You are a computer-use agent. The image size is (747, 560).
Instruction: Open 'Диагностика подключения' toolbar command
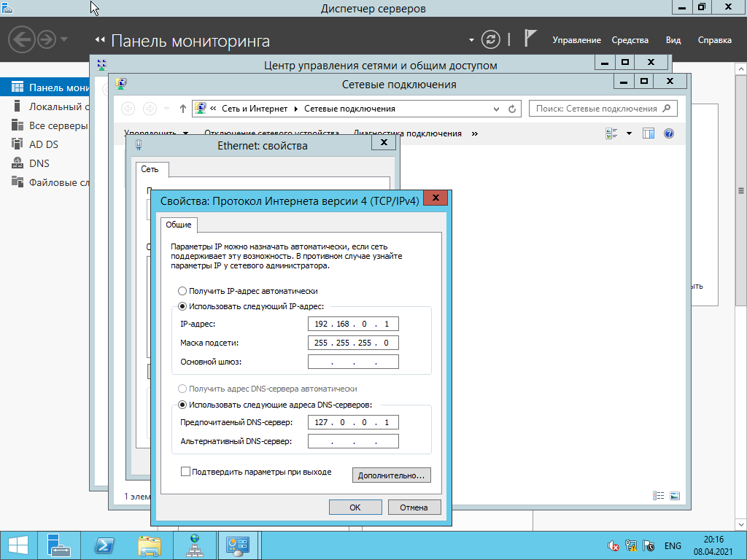coord(407,134)
